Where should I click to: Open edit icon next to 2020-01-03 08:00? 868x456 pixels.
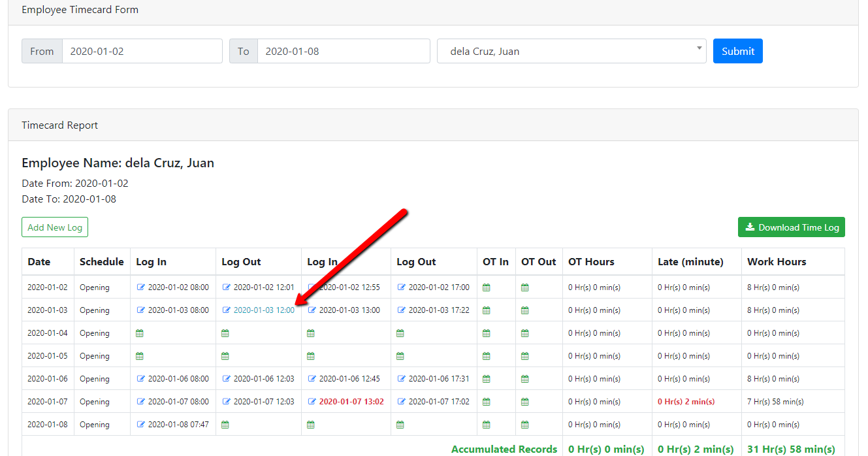point(140,310)
